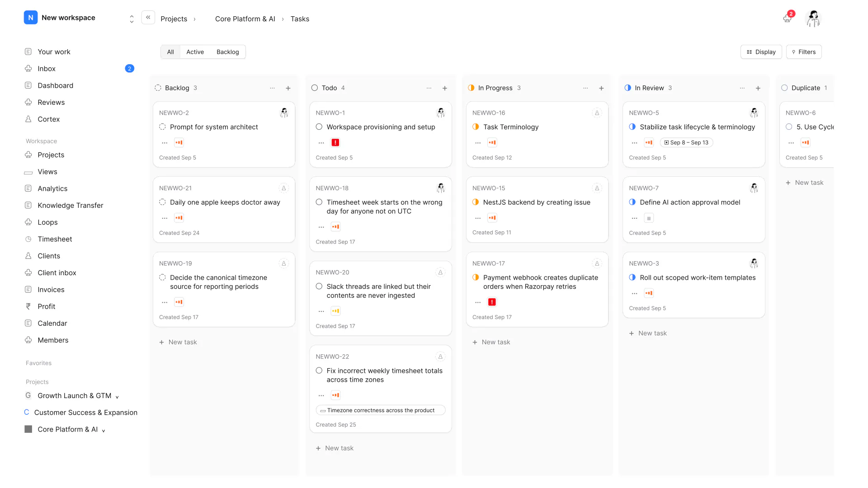Click Sep 8 – Sep 13 date chip
This screenshot has width=868, height=488.
(x=686, y=142)
